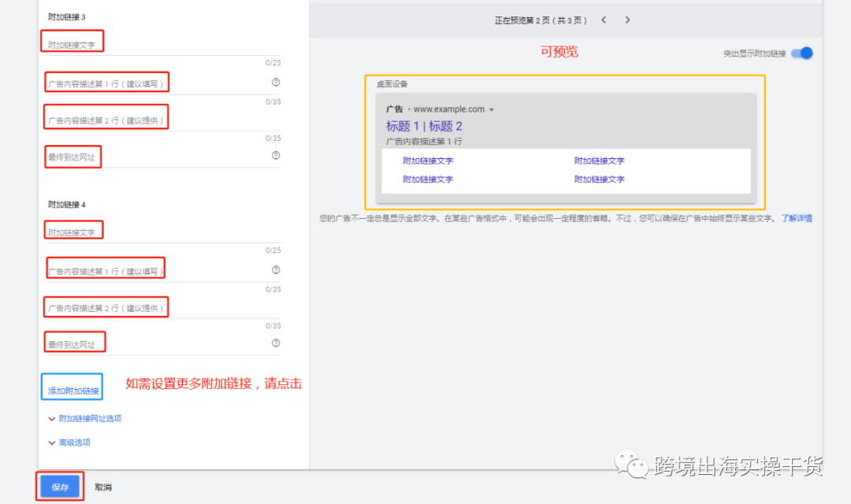Click help icon beside sitelink 4 description line 1

pos(275,269)
